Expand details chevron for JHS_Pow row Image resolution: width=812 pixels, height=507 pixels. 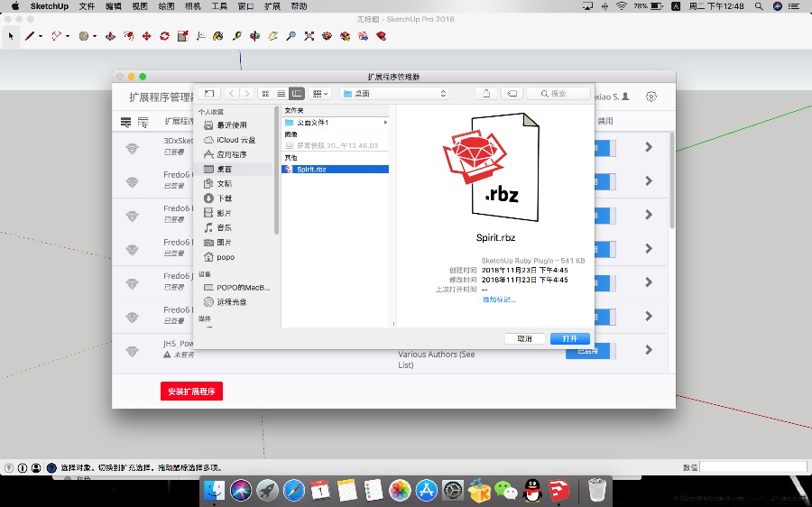649,350
